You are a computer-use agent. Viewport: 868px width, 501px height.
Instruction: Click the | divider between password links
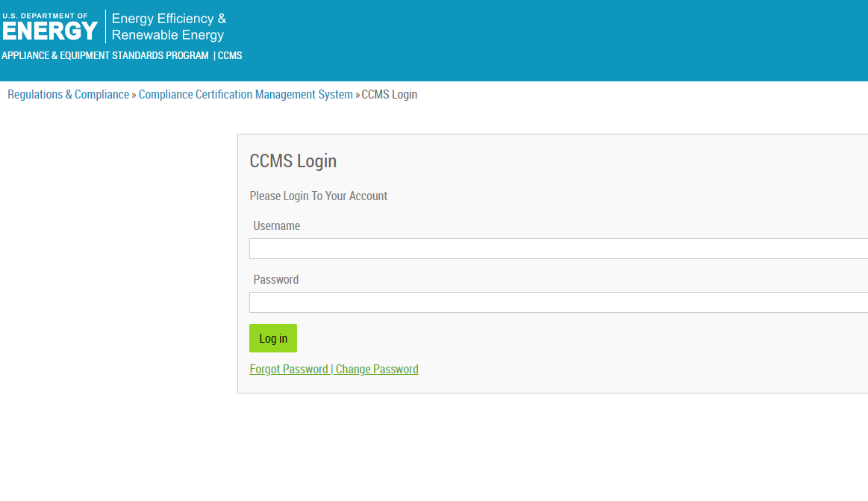point(331,370)
